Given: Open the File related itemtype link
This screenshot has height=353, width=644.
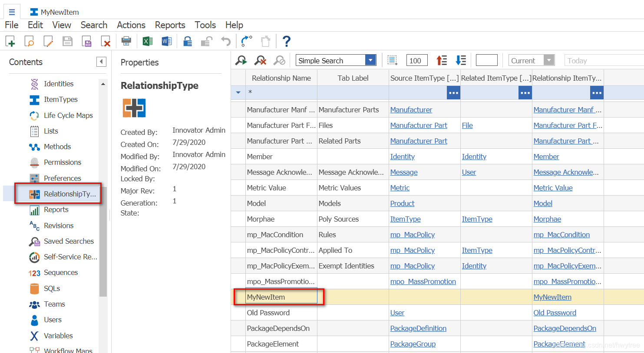Looking at the screenshot, I should pyautogui.click(x=467, y=125).
